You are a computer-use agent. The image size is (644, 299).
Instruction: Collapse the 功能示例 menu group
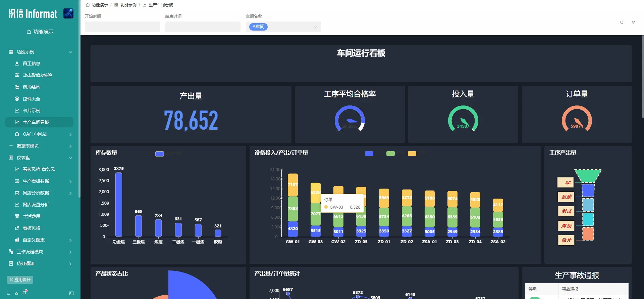coord(70,52)
